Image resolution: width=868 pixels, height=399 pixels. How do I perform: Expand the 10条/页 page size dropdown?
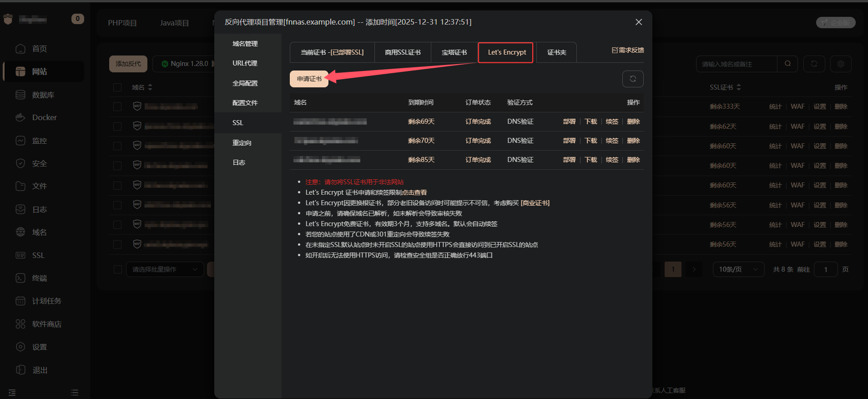click(738, 269)
